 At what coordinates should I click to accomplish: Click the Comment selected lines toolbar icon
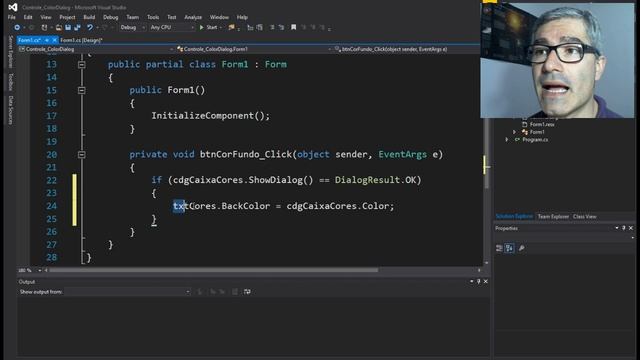click(x=250, y=27)
